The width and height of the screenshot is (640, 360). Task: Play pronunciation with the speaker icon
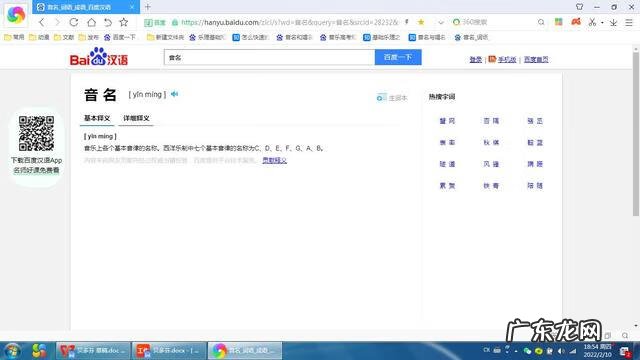[175, 94]
